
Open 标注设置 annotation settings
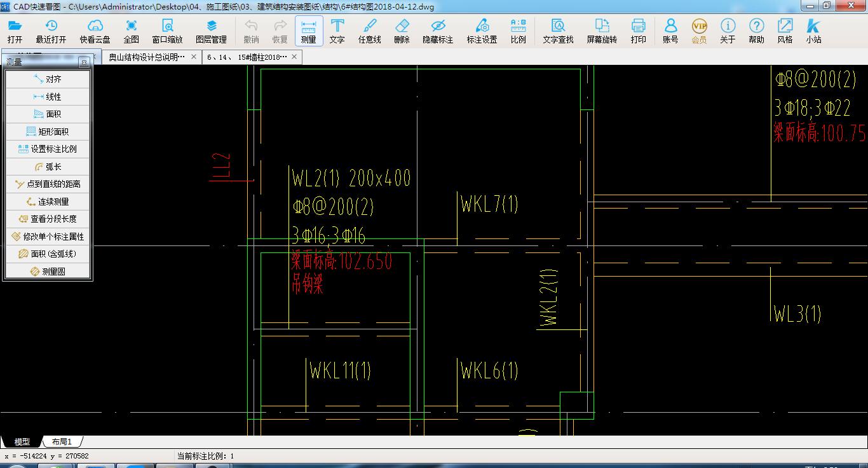click(482, 31)
